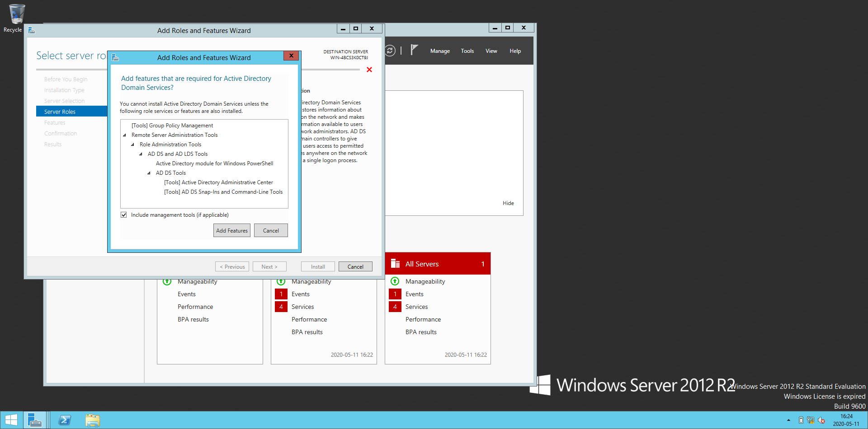
Task: Select Group Policy Management tree item
Action: pos(172,126)
